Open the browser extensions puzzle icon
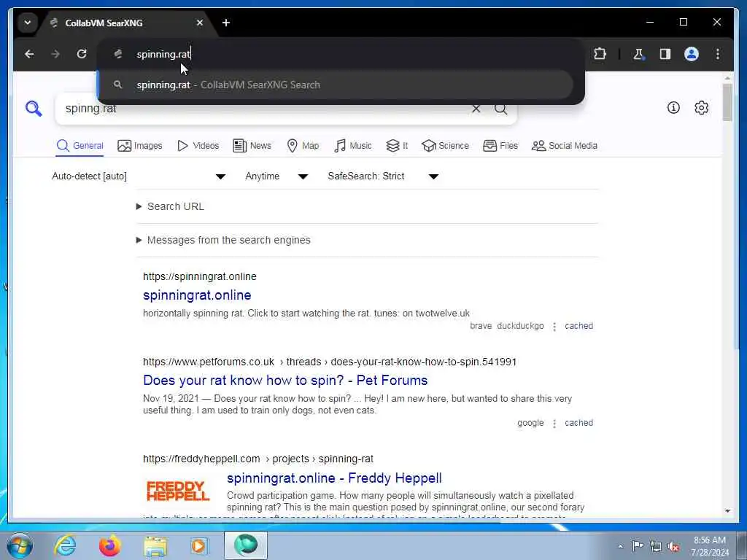The height and width of the screenshot is (560, 747). [x=600, y=54]
